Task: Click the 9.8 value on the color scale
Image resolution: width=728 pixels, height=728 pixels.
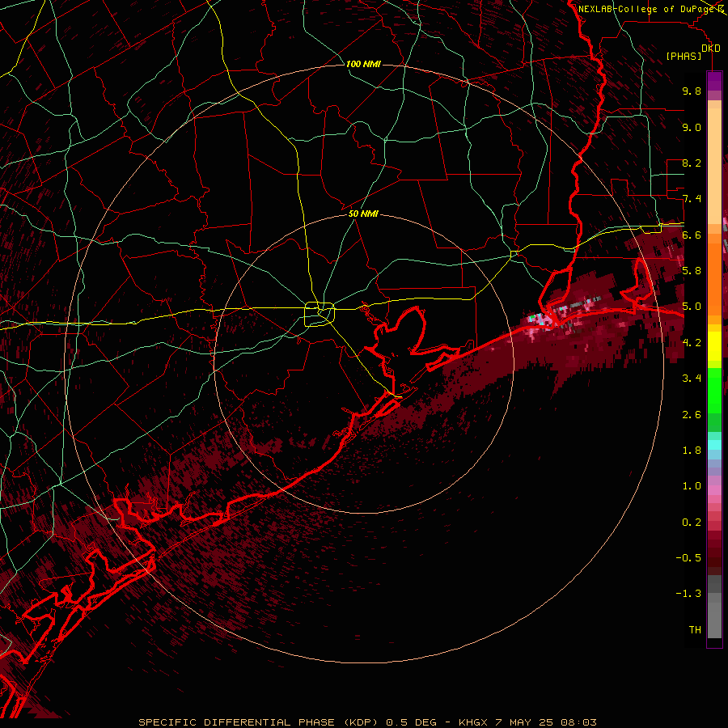Action: coord(692,91)
